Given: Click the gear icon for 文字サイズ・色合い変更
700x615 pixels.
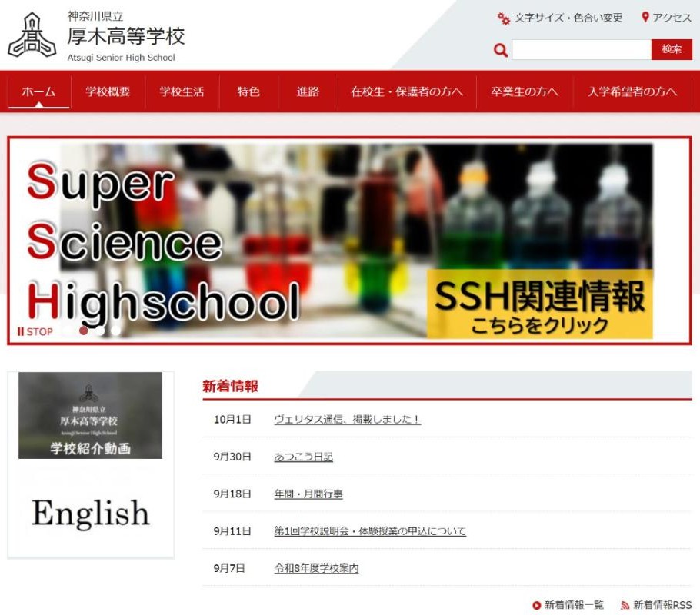Looking at the screenshot, I should (x=504, y=18).
